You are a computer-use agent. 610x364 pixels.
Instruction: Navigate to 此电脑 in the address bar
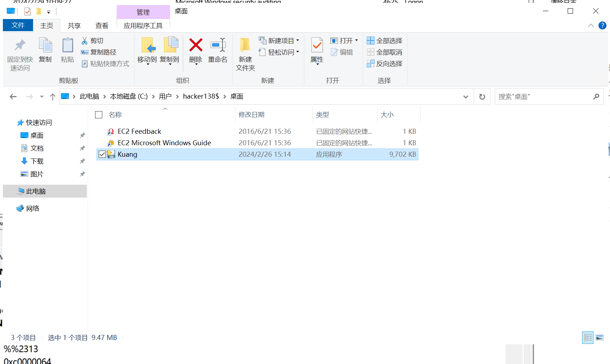[89, 96]
